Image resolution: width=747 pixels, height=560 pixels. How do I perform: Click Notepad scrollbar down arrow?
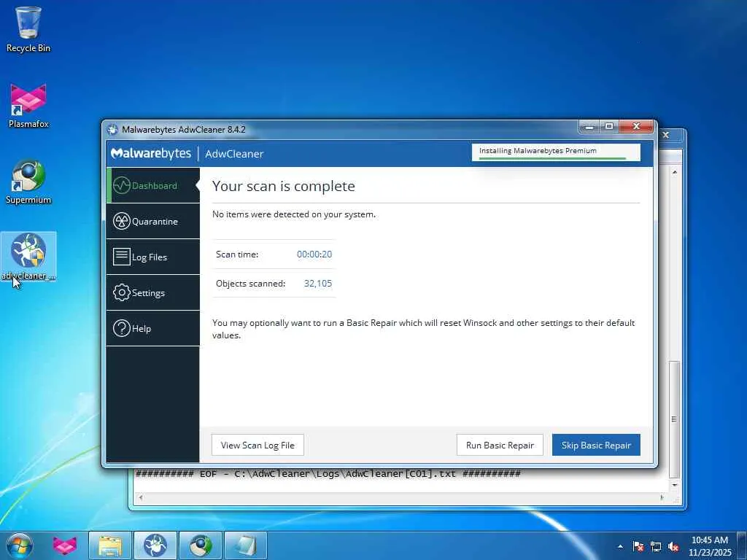click(x=674, y=485)
